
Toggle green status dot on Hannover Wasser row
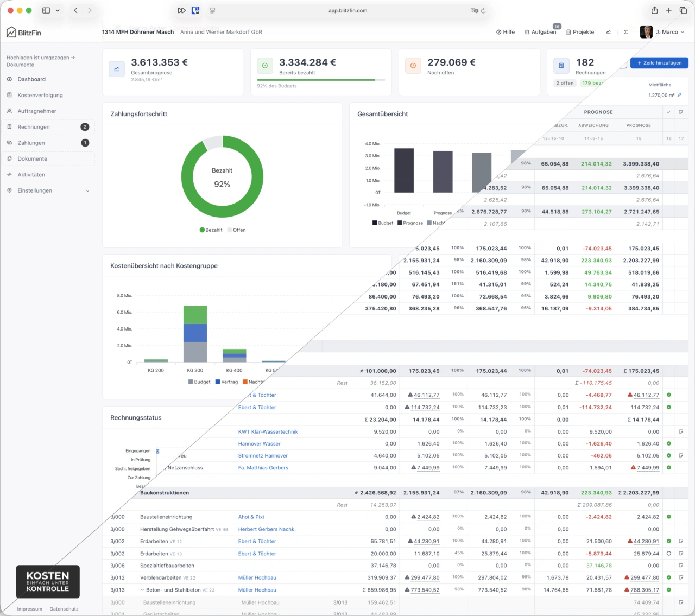(669, 443)
